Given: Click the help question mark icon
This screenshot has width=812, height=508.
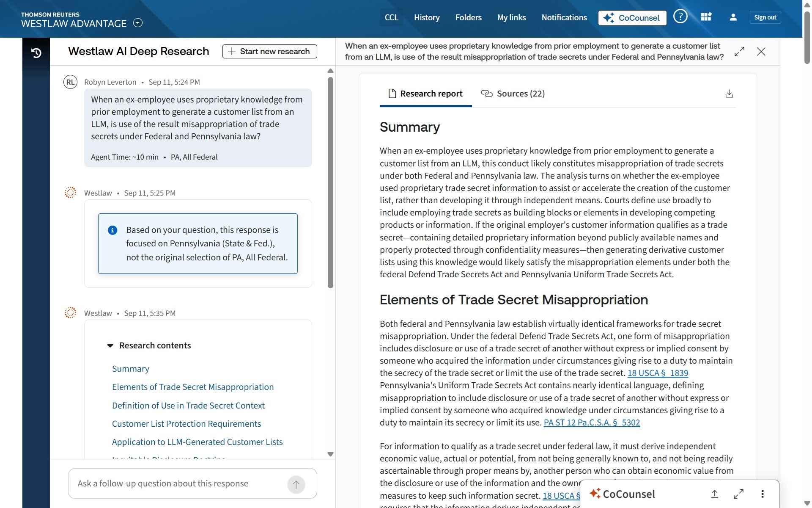Looking at the screenshot, I should coord(680,17).
